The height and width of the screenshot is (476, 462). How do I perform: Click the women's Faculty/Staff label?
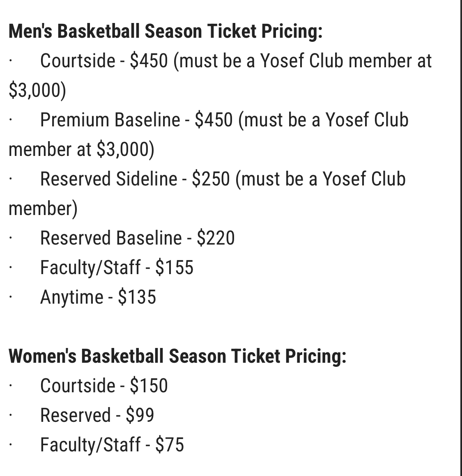point(90,445)
